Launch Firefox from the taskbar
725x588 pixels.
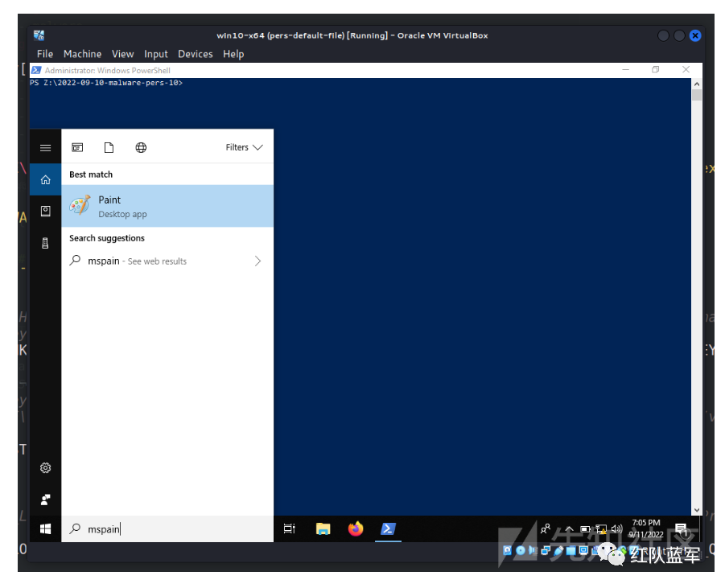tap(356, 528)
